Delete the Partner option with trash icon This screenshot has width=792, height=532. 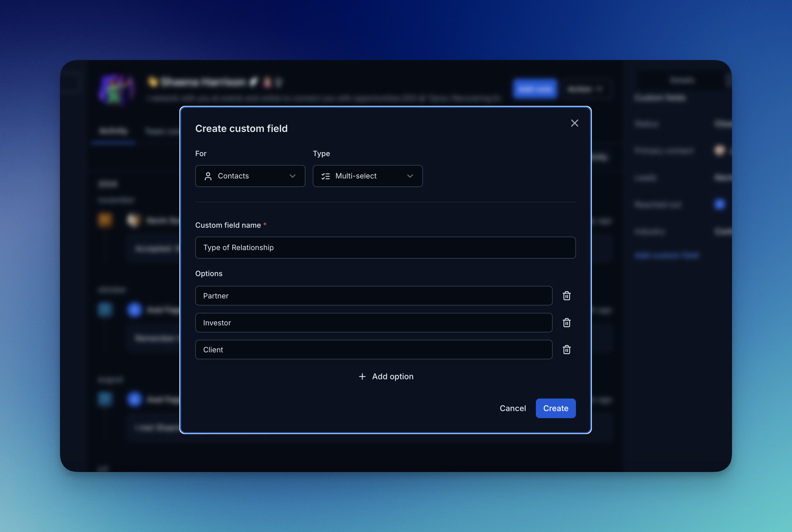pos(566,296)
